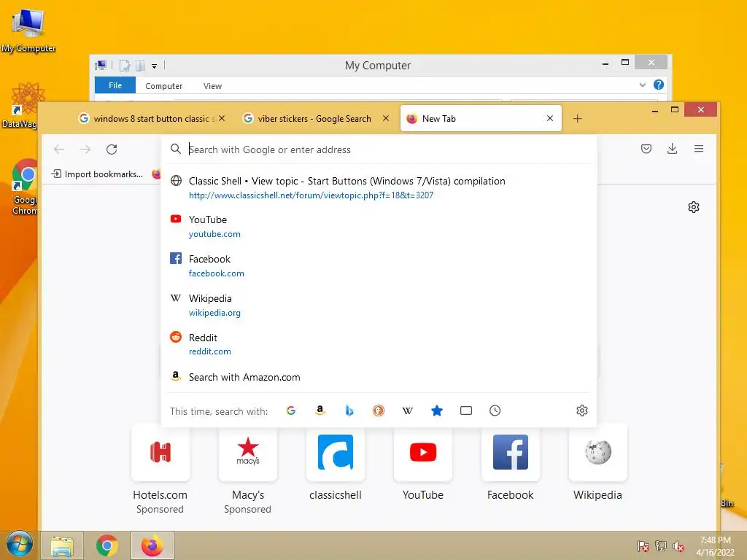Screen dimensions: 747x560
Task: Click the Firefox taskbar button
Action: click(x=152, y=545)
